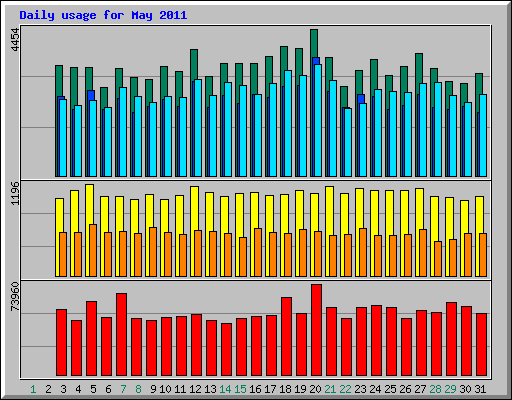The image size is (512, 400).
Task: Select day label 1 on the axis
Action: click(x=33, y=389)
